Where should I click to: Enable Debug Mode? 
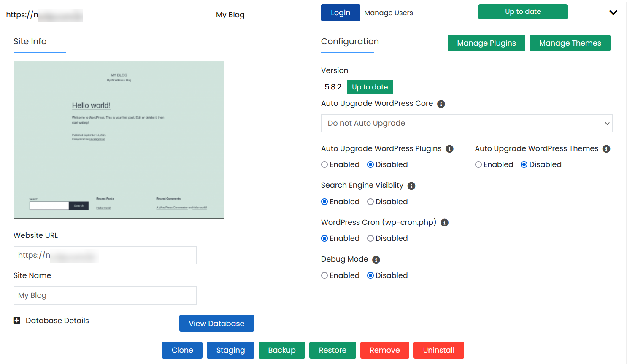tap(324, 275)
